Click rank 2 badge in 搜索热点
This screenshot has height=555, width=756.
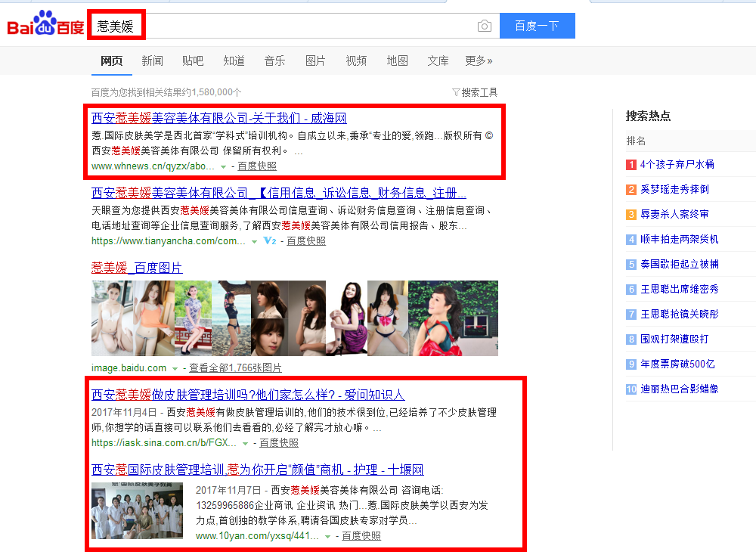tap(631, 190)
